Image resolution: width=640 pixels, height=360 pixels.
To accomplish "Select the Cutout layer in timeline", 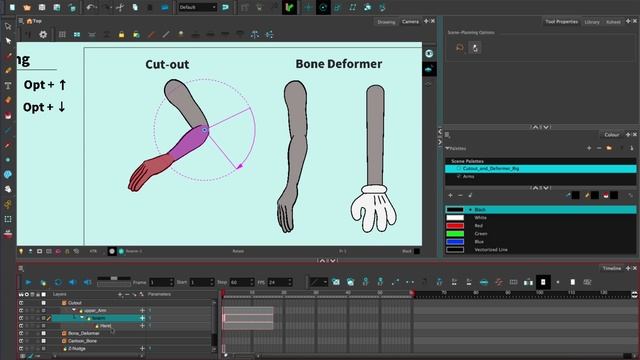I will coord(75,303).
